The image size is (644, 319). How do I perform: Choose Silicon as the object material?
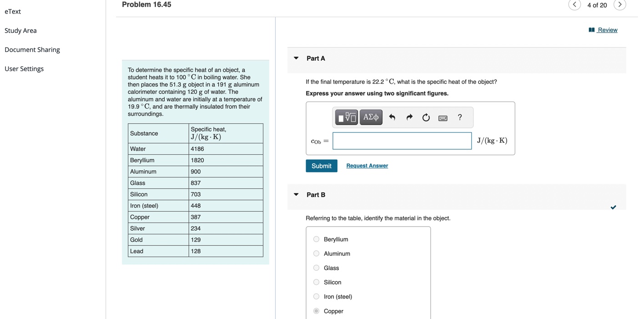tap(316, 282)
